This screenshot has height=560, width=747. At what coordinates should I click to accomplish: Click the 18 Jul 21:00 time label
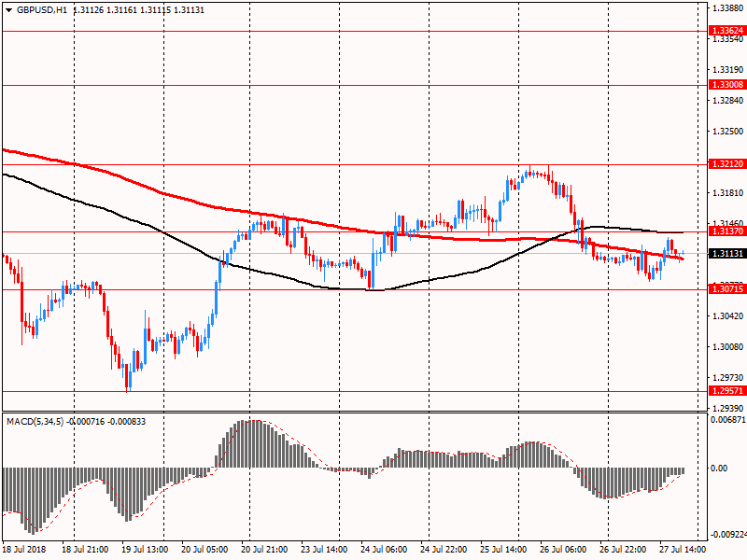pos(85,549)
